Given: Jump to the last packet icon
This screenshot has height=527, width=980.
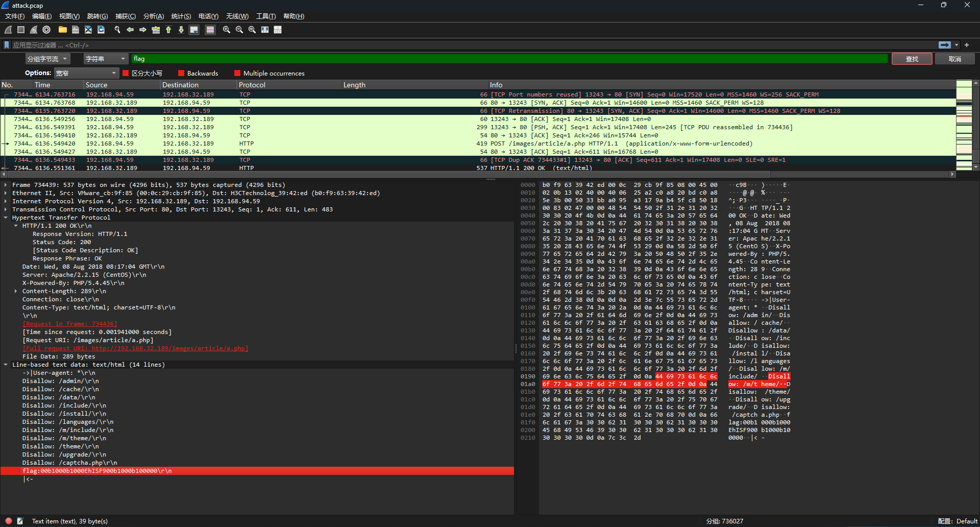Looking at the screenshot, I should [181, 30].
